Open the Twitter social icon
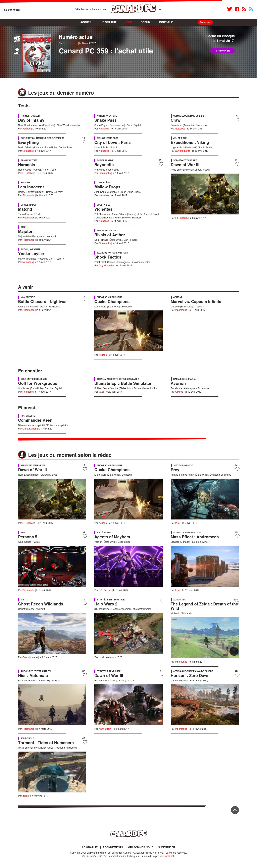 [229, 9]
